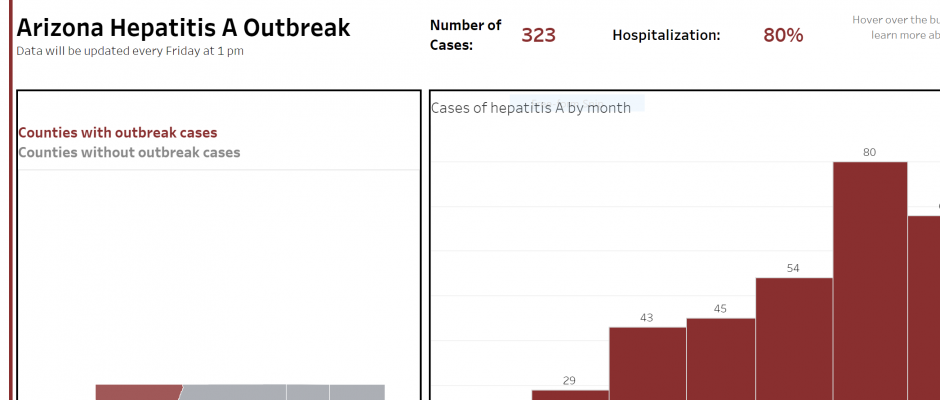This screenshot has height=400, width=940.
Task: Click the 'Hospitalization:' label
Action: (x=666, y=35)
